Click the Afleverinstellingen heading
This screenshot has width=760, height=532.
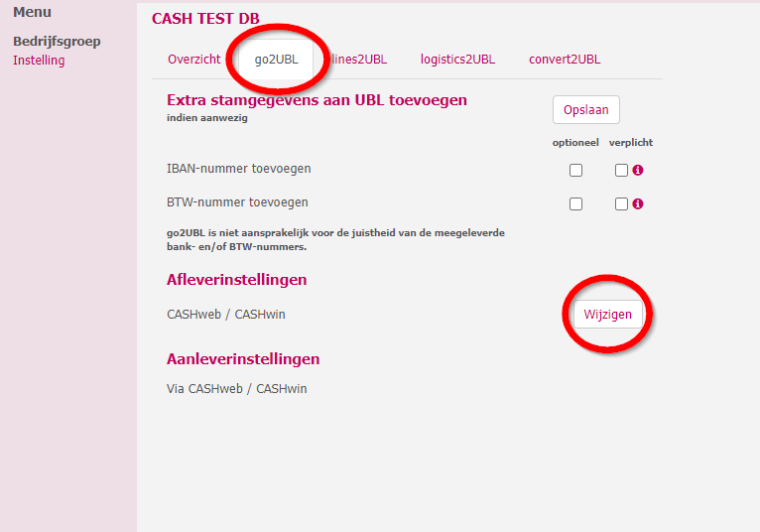point(236,280)
